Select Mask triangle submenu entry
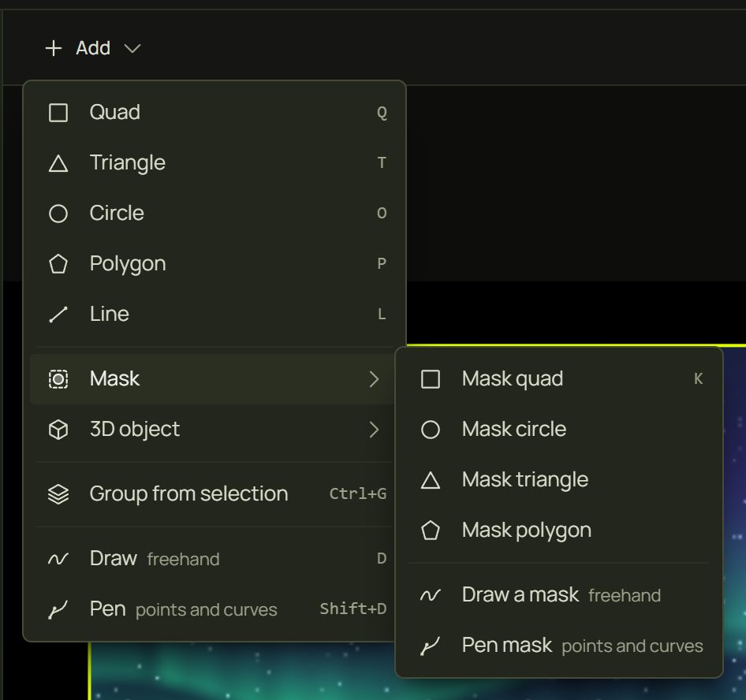Image resolution: width=746 pixels, height=700 pixels. 559,480
